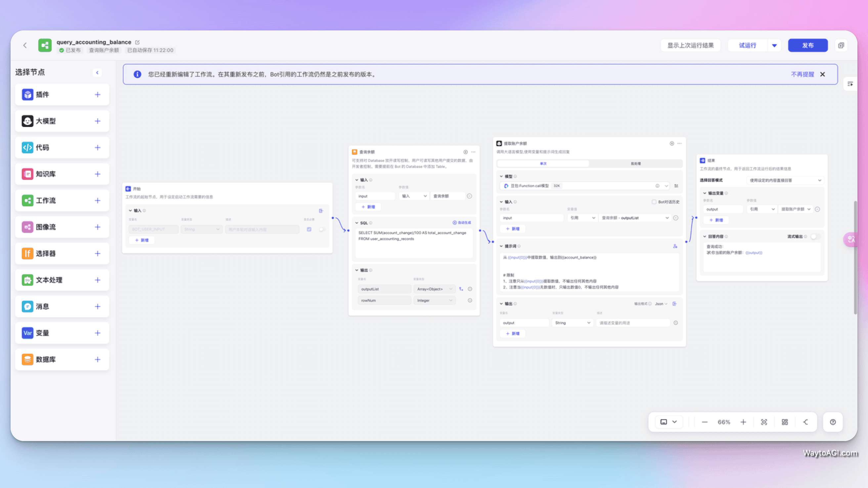The image size is (868, 488).
Task: Click zoom in plus button
Action: (743, 422)
